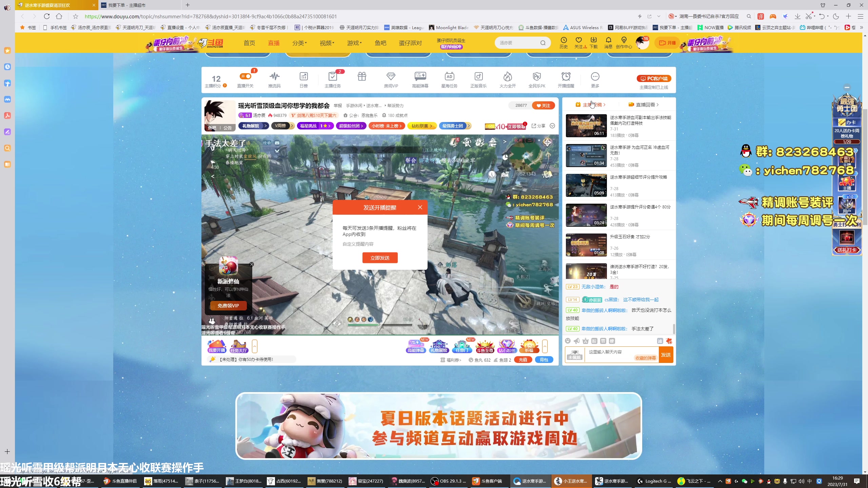The height and width of the screenshot is (488, 868).
Task: Open the 星海任务 AD icon
Action: coord(449,77)
